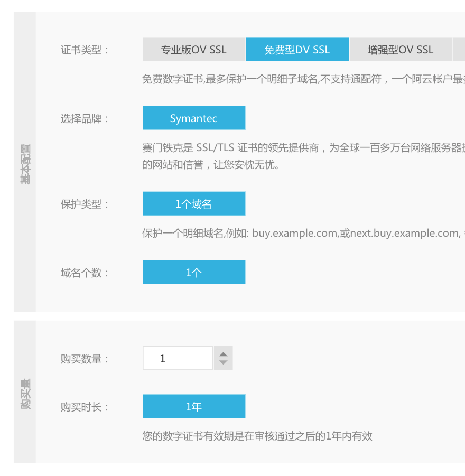This screenshot has height=476, width=465.
Task: Choose Symantec as the certificate brand
Action: coord(193,117)
